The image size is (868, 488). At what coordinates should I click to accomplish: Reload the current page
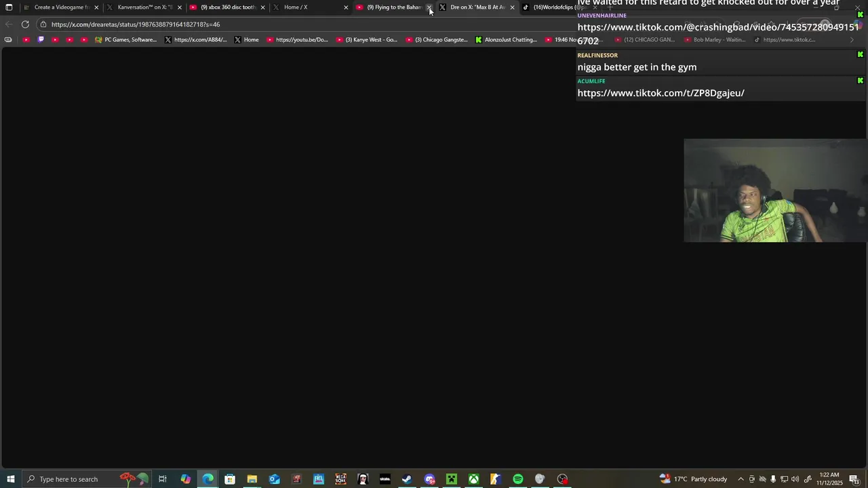coord(25,24)
